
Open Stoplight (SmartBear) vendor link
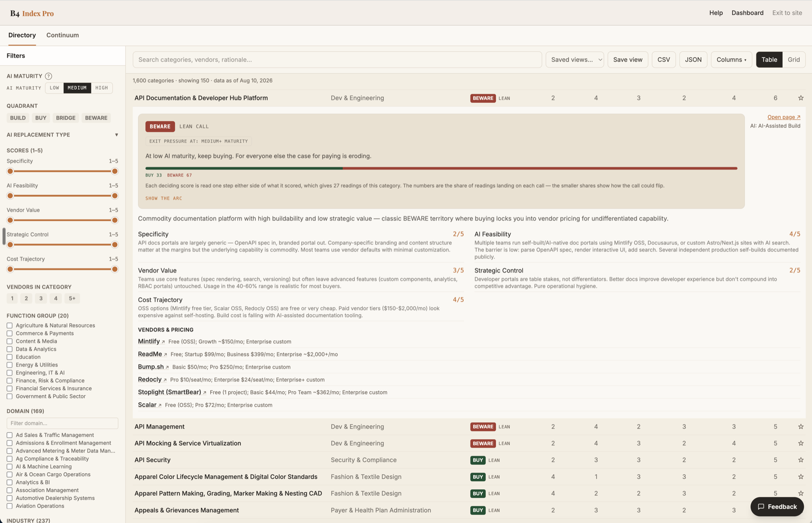point(172,392)
